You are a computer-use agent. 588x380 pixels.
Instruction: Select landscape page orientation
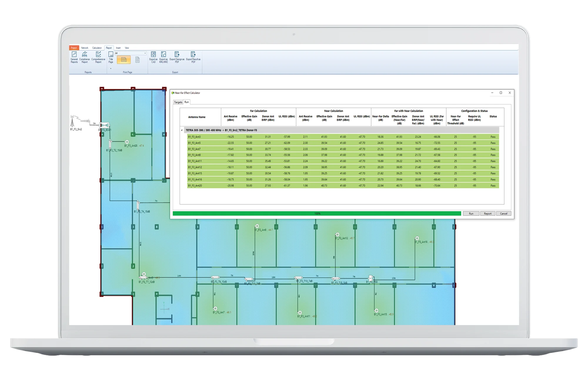pos(124,60)
